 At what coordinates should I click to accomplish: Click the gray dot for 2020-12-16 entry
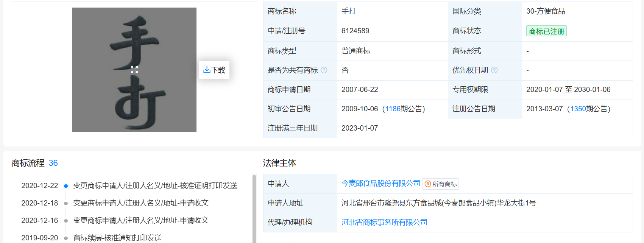click(x=66, y=221)
